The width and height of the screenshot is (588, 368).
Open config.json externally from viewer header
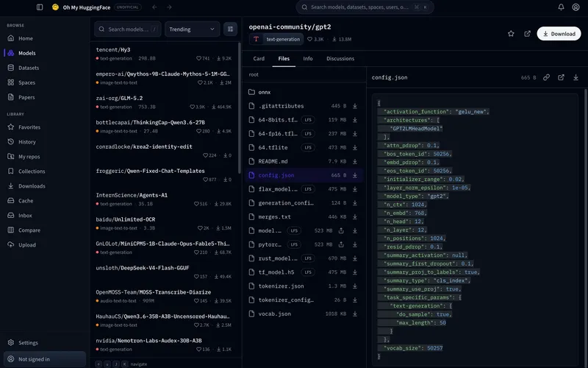point(561,77)
